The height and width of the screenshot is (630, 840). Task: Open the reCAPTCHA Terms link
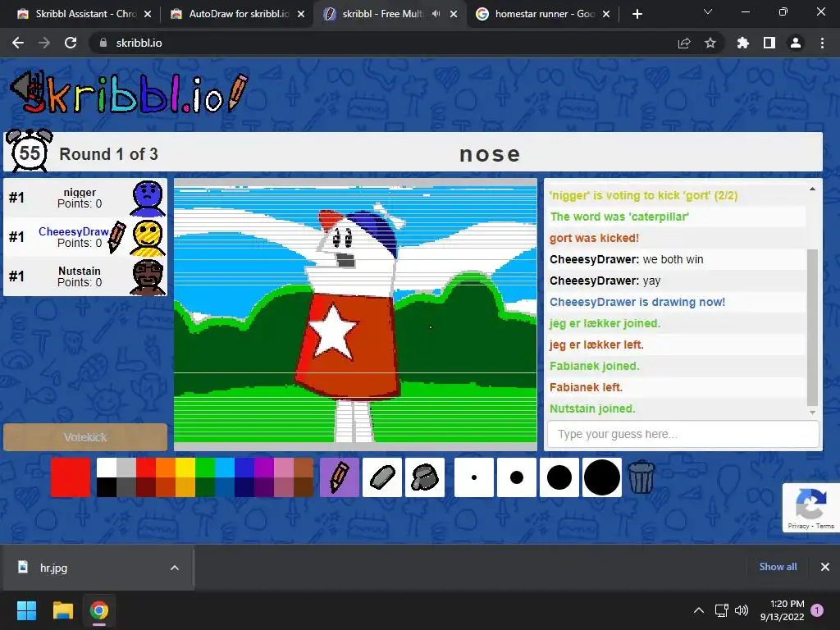(825, 526)
